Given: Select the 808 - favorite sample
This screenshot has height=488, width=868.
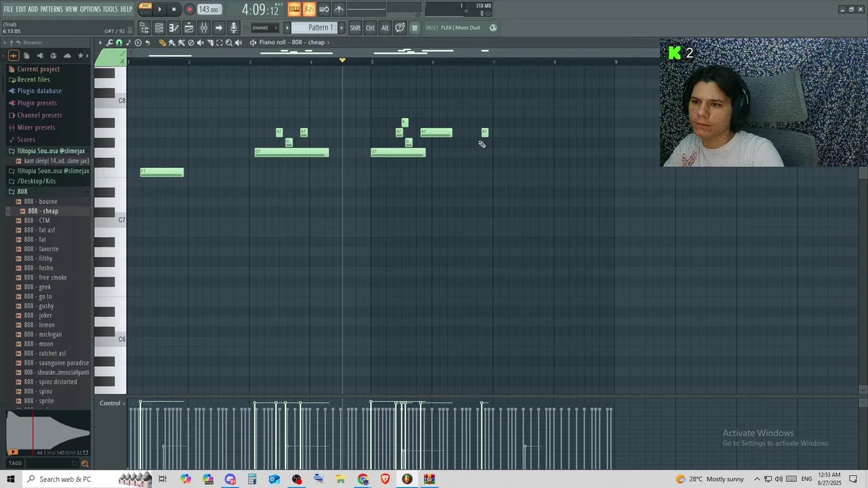Looking at the screenshot, I should (41, 249).
